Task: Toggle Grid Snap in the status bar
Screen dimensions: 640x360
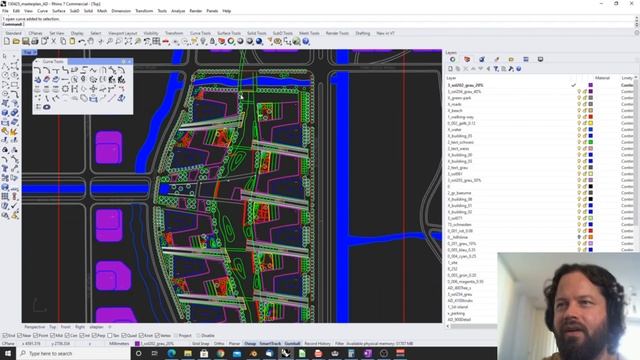Action: point(200,344)
